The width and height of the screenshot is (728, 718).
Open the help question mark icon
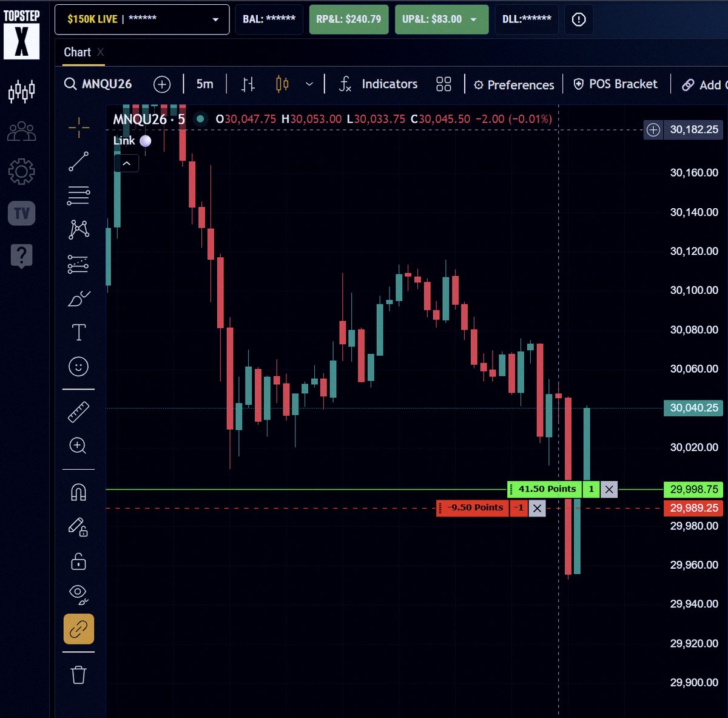coord(21,256)
